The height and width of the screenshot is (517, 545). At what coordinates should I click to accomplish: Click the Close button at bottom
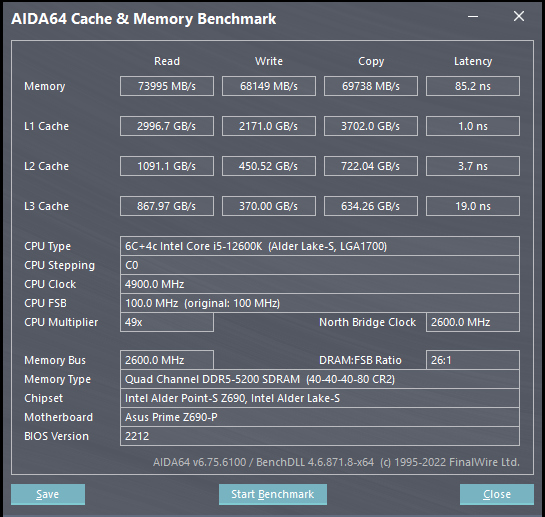(497, 494)
